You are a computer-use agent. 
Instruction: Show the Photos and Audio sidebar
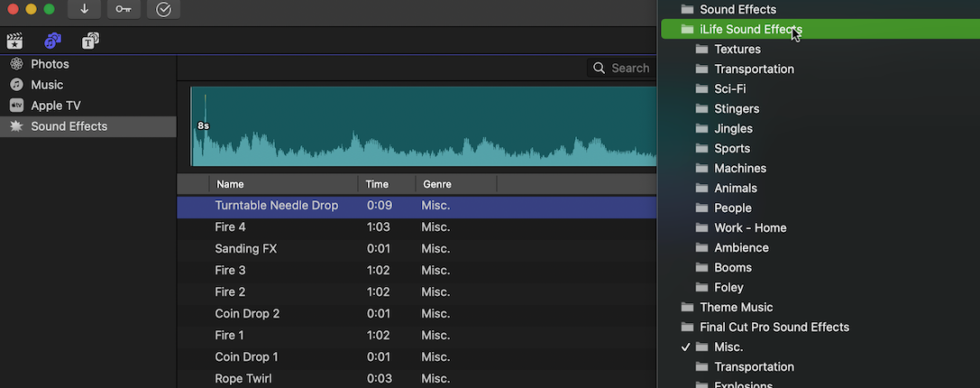(x=52, y=41)
